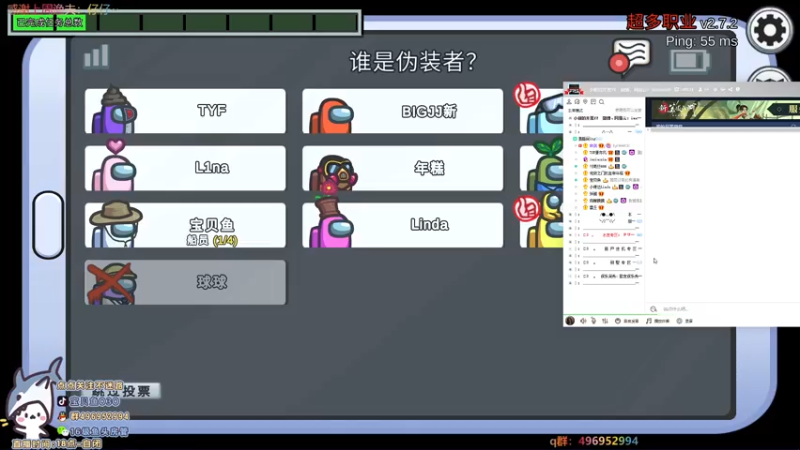Toggle the microphone in YY bottom bar
800x450 pixels.
[x=593, y=321]
